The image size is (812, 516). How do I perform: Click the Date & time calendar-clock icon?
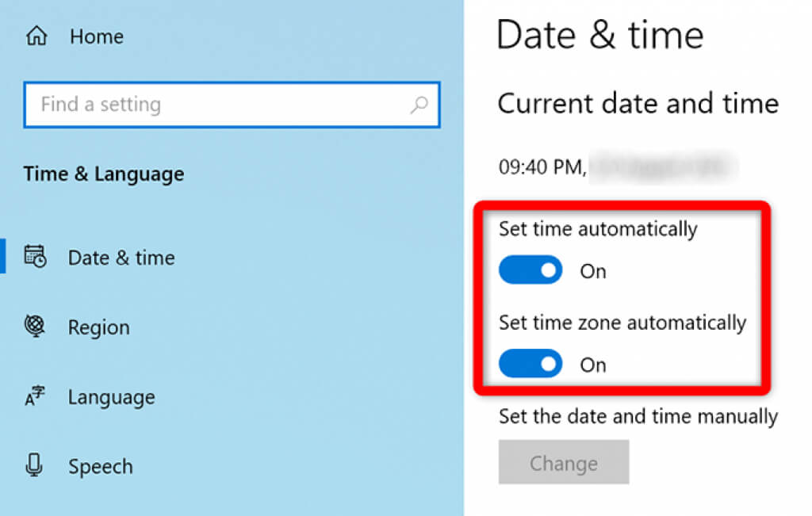[x=36, y=257]
